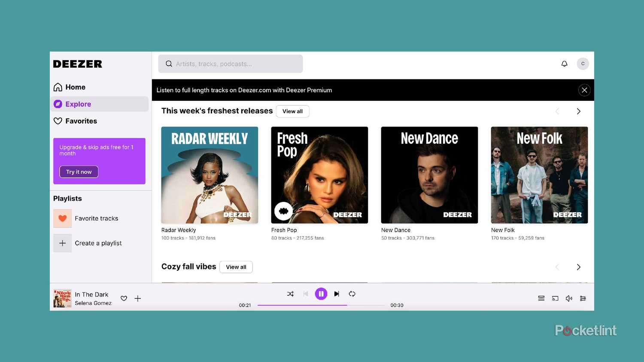
Task: Try Deezer Premium with Try it now
Action: (79, 172)
